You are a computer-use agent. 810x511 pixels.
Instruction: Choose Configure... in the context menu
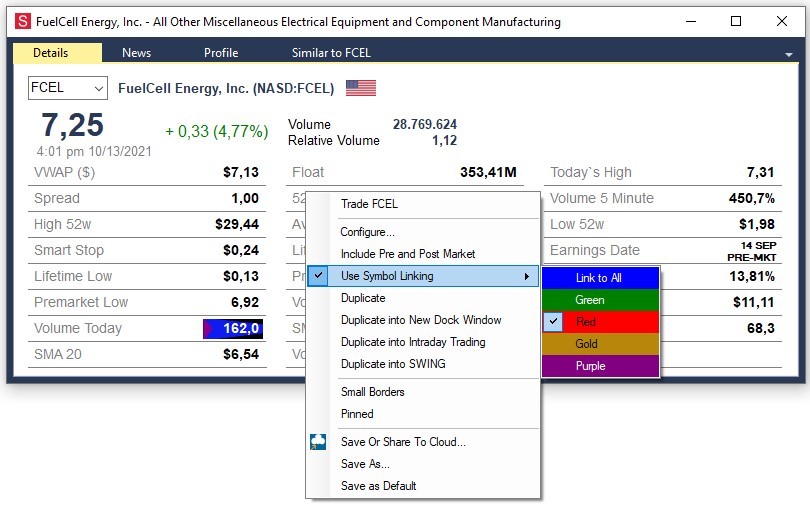pos(424,232)
